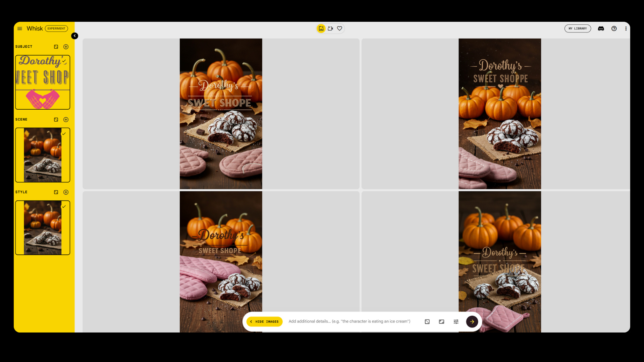Roll the dice for a random Subject
Image resolution: width=644 pixels, height=362 pixels.
56,47
